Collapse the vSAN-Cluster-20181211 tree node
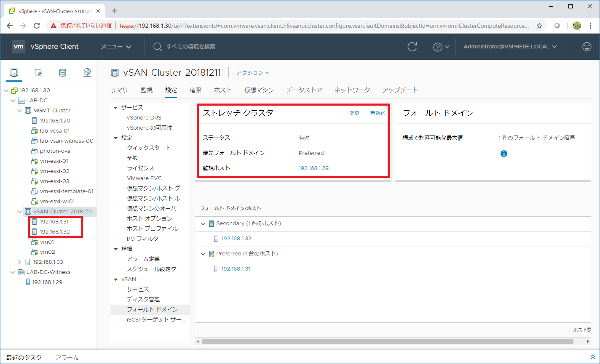Image resolution: width=600 pixels, height=364 pixels. point(19,211)
